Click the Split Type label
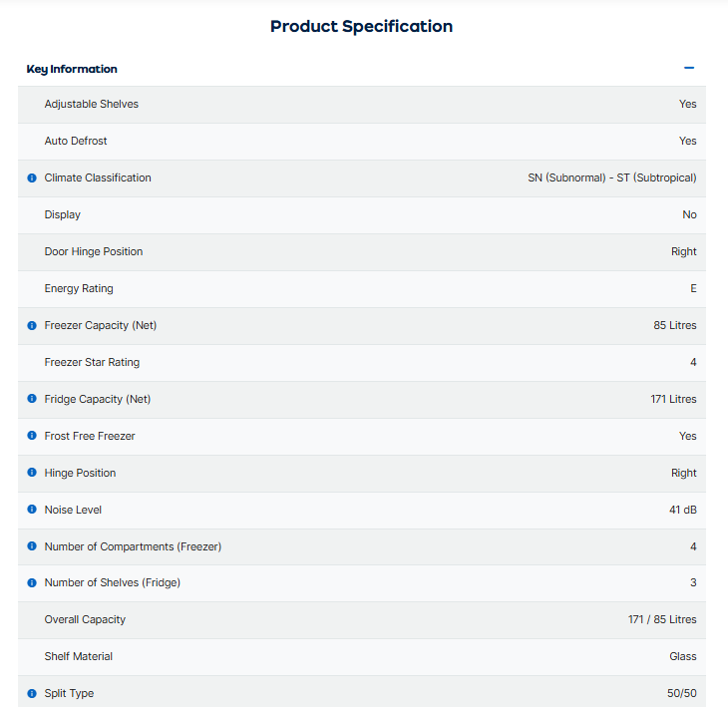This screenshot has width=728, height=707. coord(69,693)
